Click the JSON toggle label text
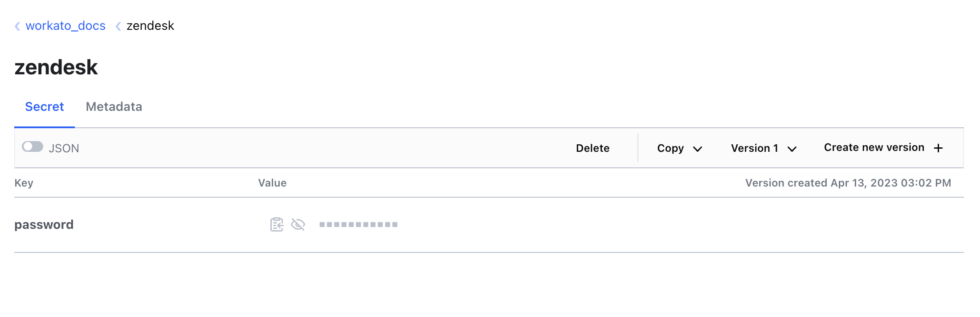 (64, 148)
